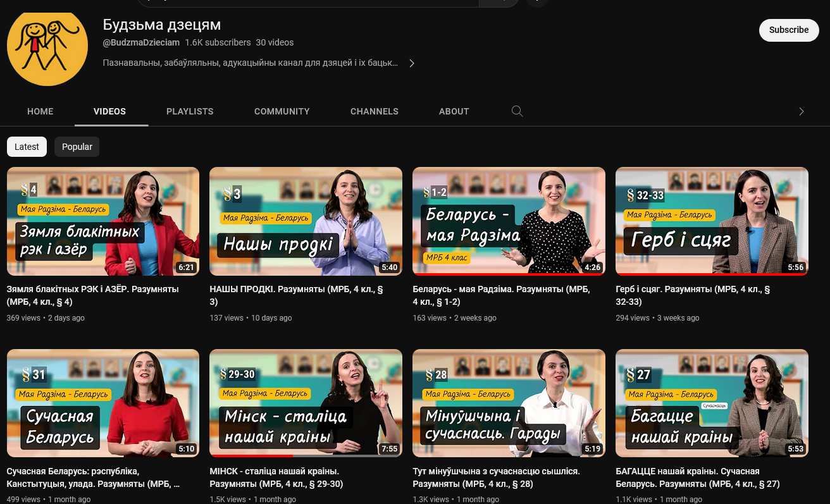
Task: Click the channel name Будзьма дзецям
Action: click(162, 25)
